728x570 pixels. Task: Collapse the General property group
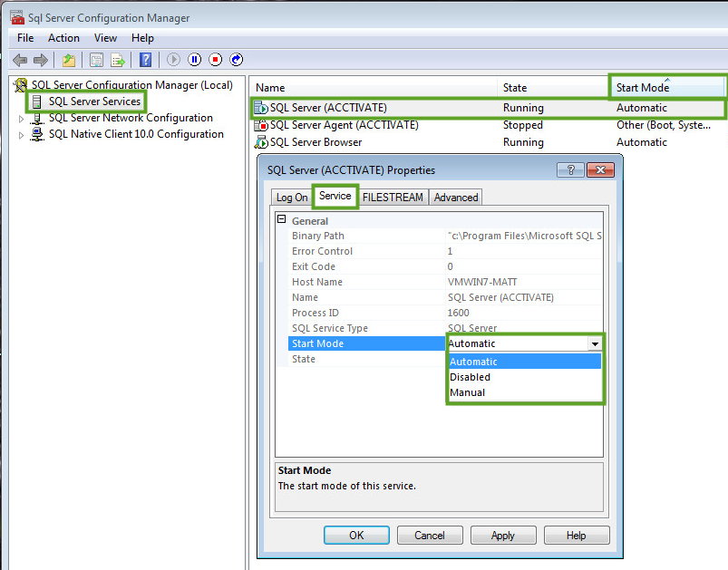click(x=281, y=219)
